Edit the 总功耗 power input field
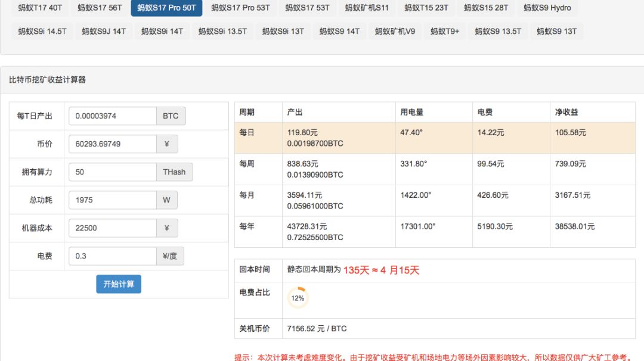The width and height of the screenshot is (644, 361). click(113, 200)
